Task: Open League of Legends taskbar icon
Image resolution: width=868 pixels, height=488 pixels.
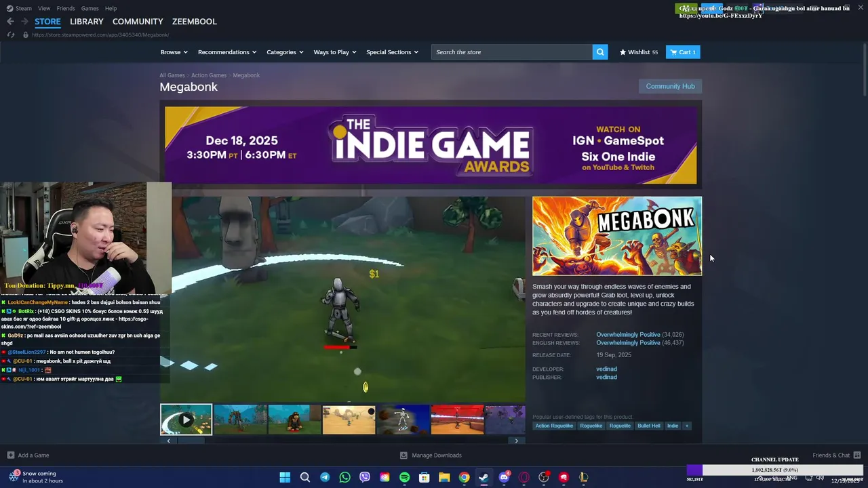Action: point(583,477)
